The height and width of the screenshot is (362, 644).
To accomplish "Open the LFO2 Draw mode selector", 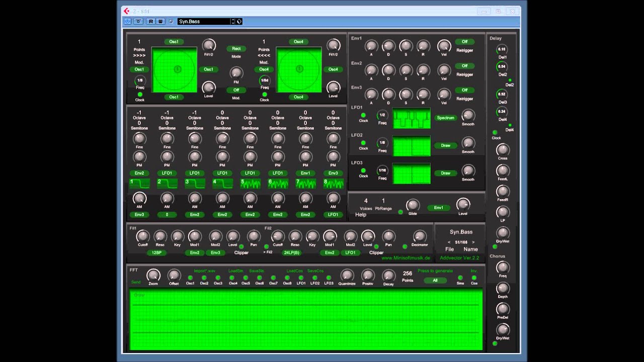I will coord(445,145).
